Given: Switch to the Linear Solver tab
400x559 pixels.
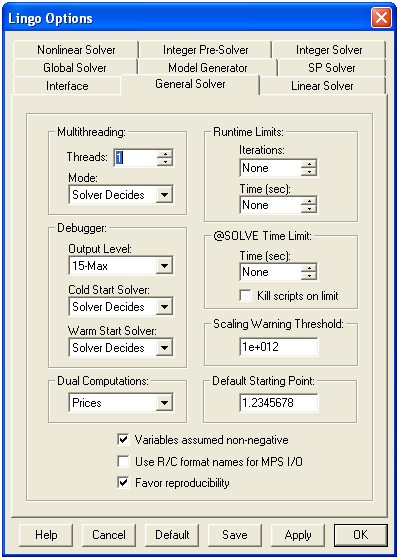Looking at the screenshot, I should 322,86.
